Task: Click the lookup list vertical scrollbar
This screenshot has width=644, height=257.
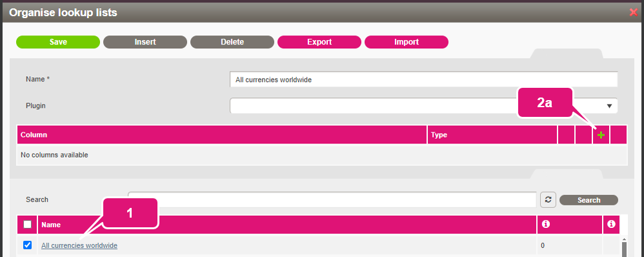Action: coord(624,247)
